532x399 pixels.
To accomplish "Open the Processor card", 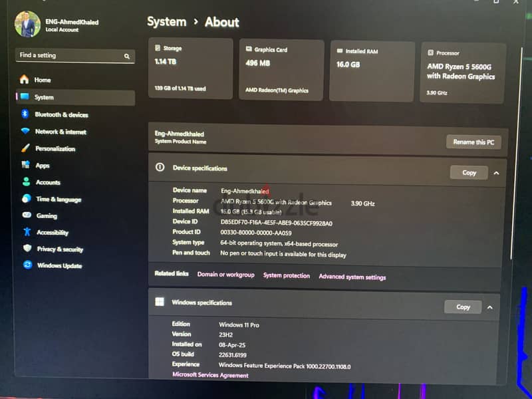I will 463,73.
